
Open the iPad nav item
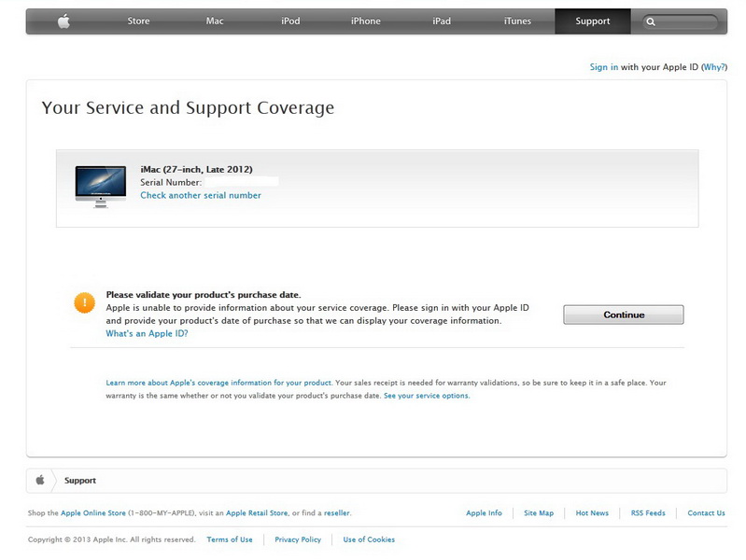point(442,21)
